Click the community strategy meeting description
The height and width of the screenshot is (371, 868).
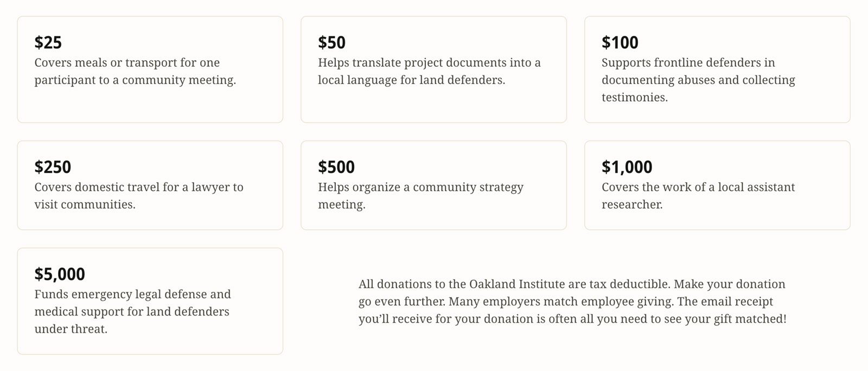(420, 196)
